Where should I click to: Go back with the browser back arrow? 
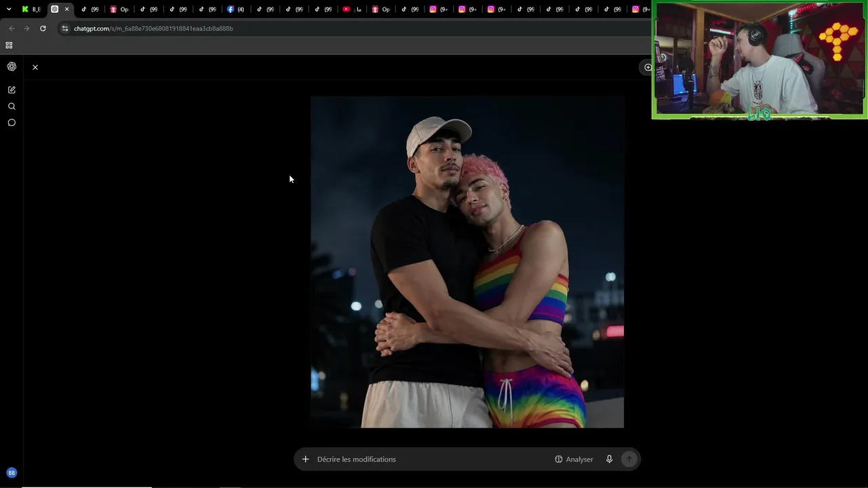click(x=12, y=28)
